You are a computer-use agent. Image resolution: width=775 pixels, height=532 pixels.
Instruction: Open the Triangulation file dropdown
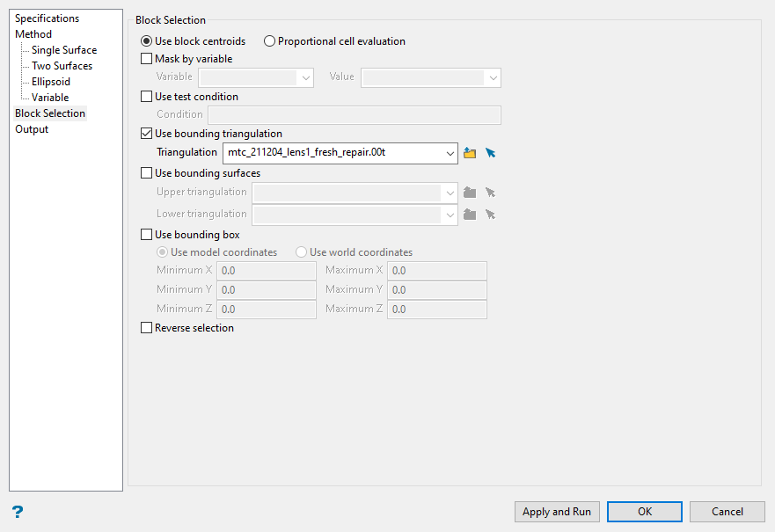[x=450, y=153]
